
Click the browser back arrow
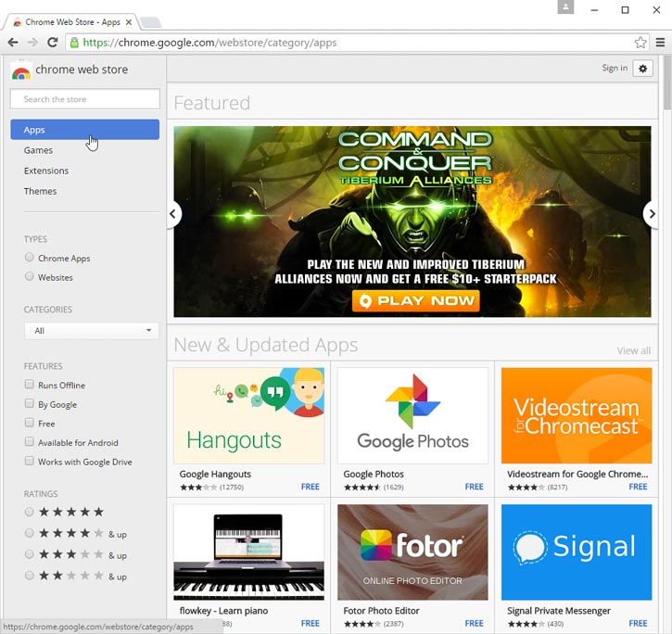point(13,43)
